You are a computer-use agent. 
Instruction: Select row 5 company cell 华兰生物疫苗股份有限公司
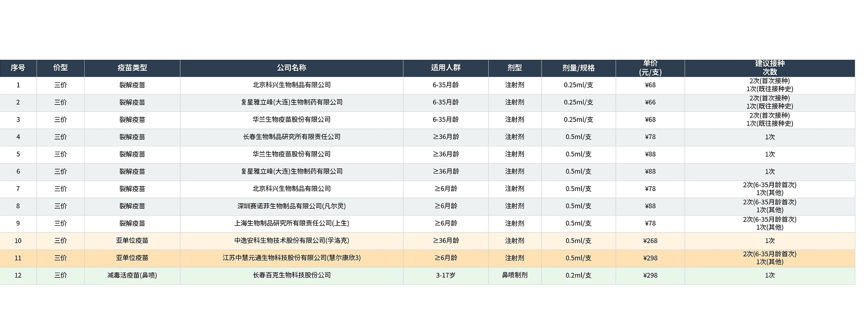pyautogui.click(x=291, y=154)
